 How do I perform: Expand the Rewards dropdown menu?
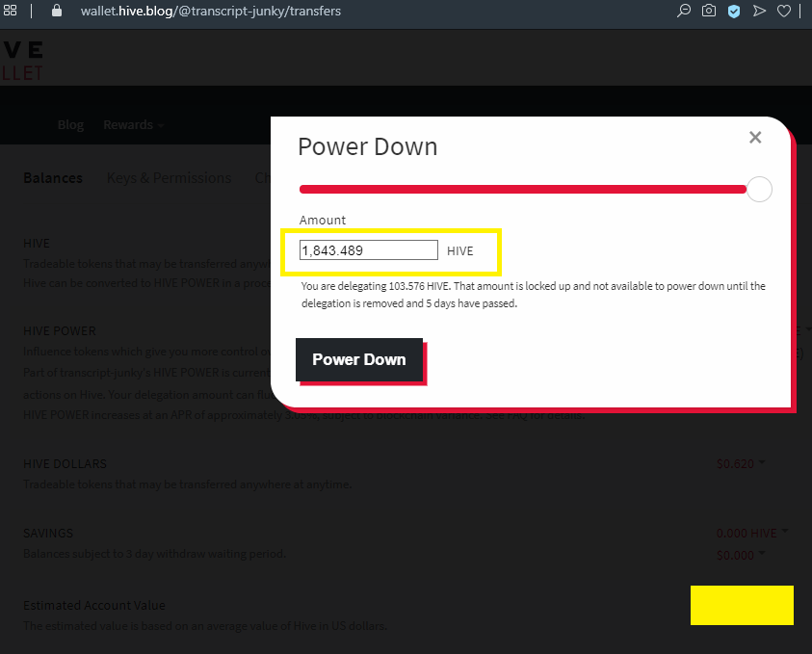tap(133, 125)
